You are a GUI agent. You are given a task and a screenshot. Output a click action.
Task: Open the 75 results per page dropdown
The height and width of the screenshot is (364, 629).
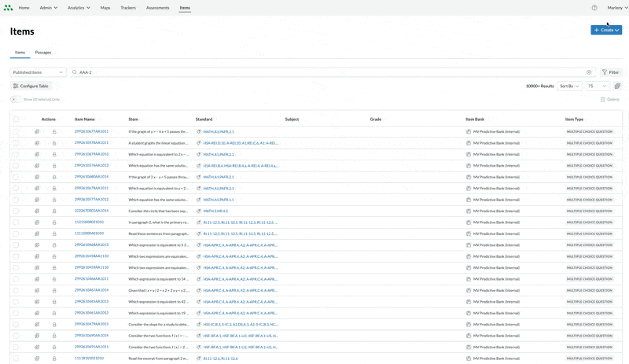598,86
